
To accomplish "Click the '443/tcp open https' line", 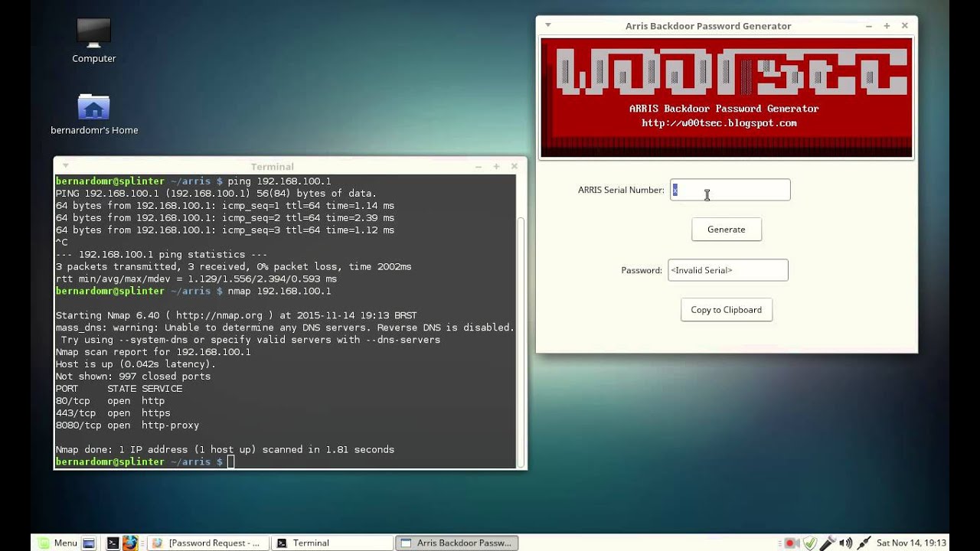I will 113,412.
